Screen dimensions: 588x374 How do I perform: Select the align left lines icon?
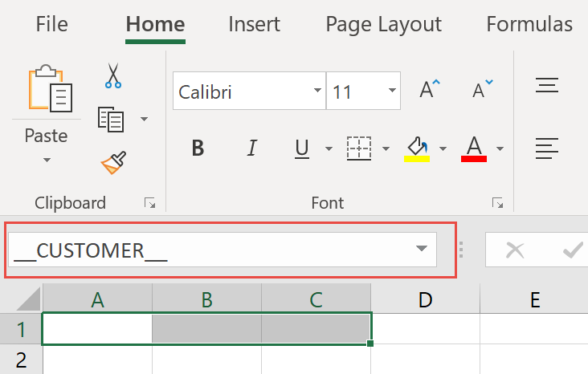tap(547, 148)
